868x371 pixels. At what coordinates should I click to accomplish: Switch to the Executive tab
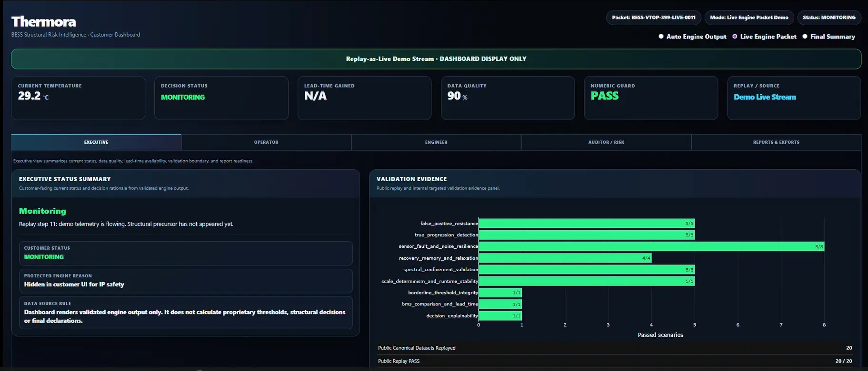click(96, 142)
